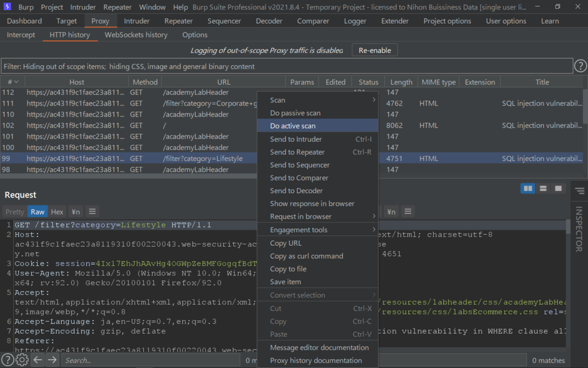Choose Copy to file
The image size is (588, 368).
pyautogui.click(x=318, y=269)
